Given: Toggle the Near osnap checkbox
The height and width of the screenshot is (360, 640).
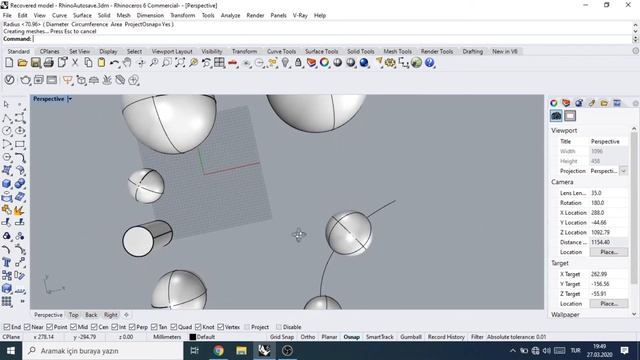Looking at the screenshot, I should coord(27,327).
